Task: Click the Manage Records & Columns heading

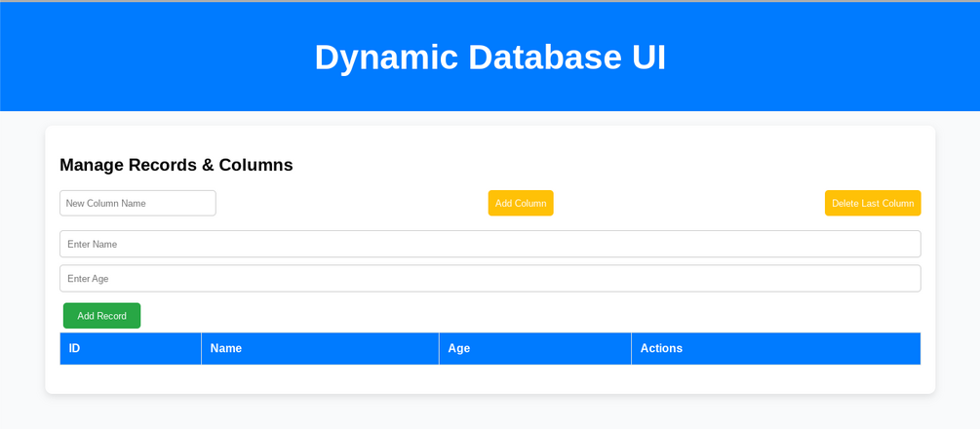Action: coord(176,165)
